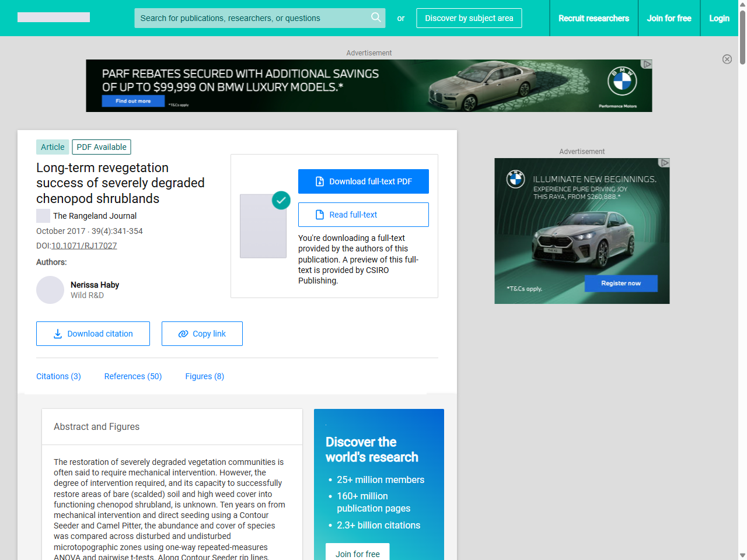747x560 pixels.
Task: Click Read full-text button
Action: (363, 215)
